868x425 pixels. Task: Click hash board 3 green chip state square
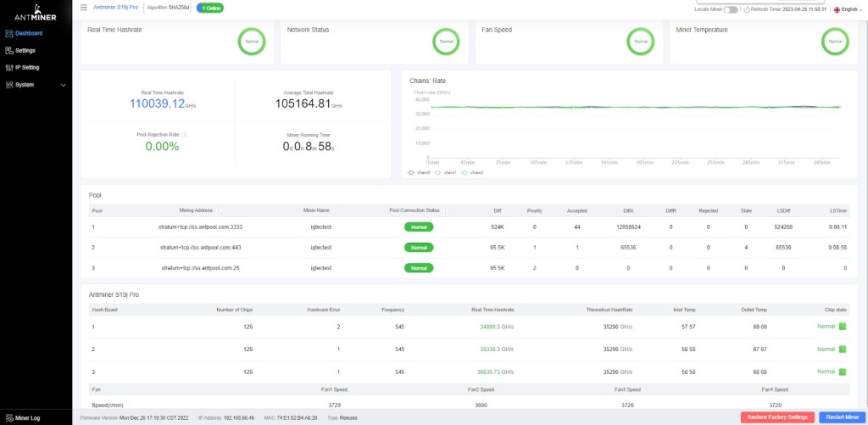[x=843, y=372]
